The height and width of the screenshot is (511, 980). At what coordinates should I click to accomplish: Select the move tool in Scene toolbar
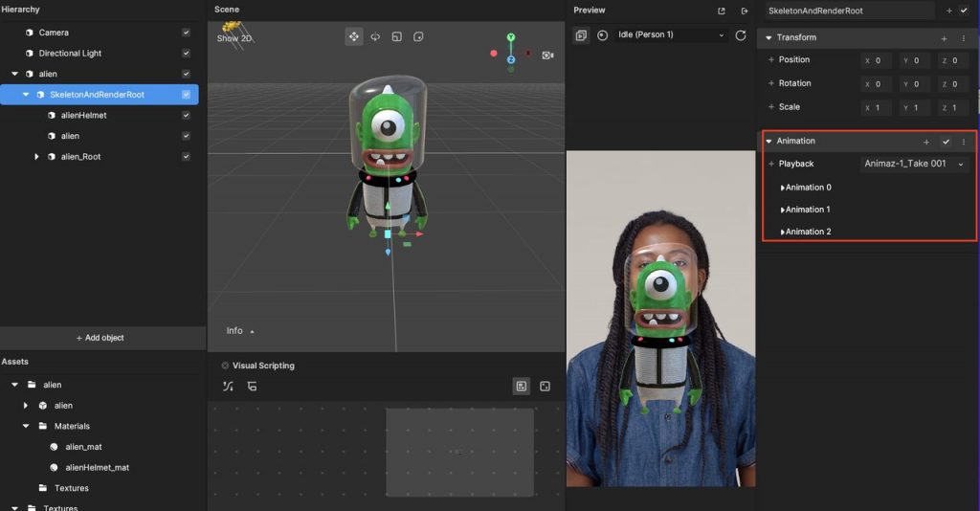(354, 37)
